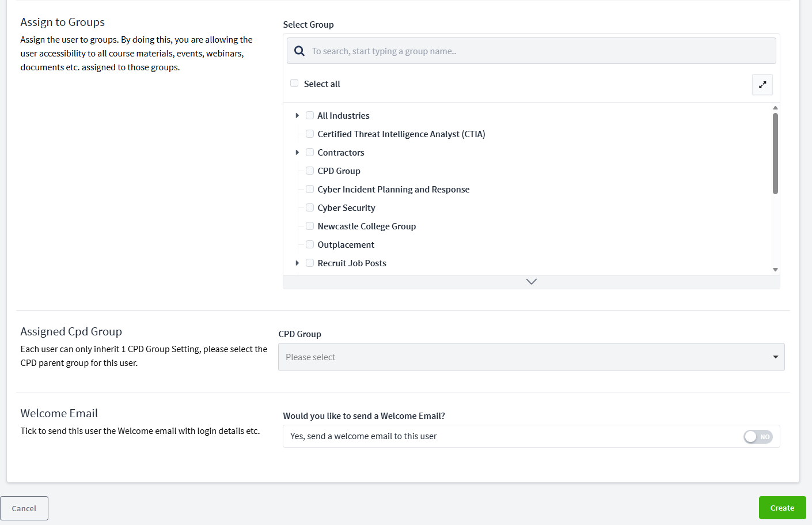The image size is (812, 525).
Task: Expand the Recruit Job Posts node
Action: coord(297,263)
